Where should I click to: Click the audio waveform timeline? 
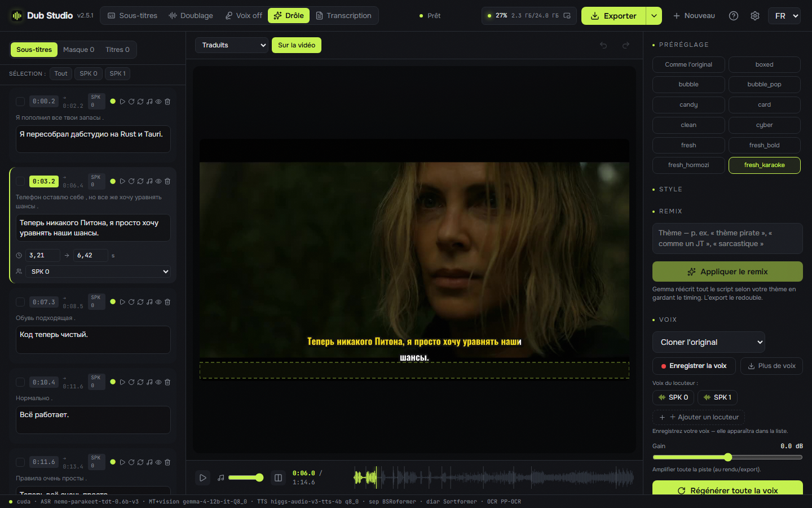click(493, 478)
